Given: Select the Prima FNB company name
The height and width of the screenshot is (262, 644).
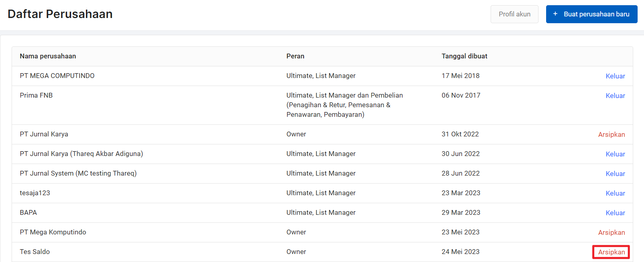Looking at the screenshot, I should pyautogui.click(x=36, y=95).
